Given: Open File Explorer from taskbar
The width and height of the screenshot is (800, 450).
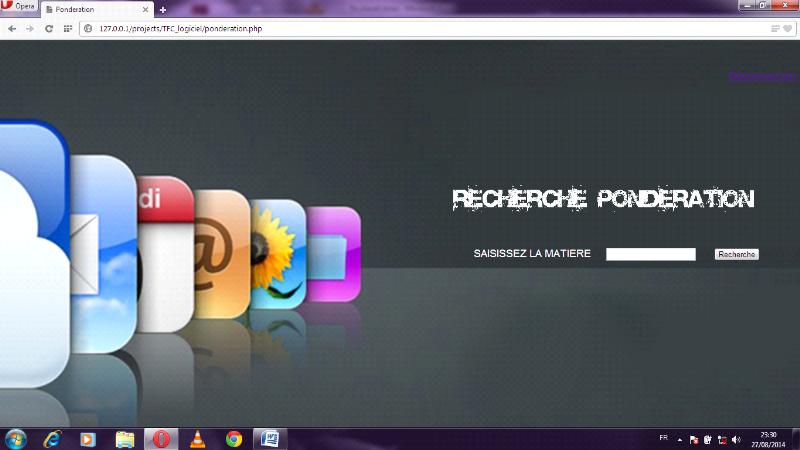Looking at the screenshot, I should pos(124,439).
